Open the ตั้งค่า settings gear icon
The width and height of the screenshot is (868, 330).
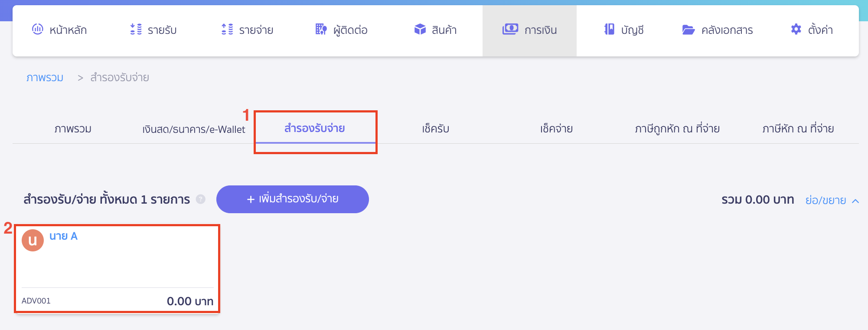click(x=796, y=29)
